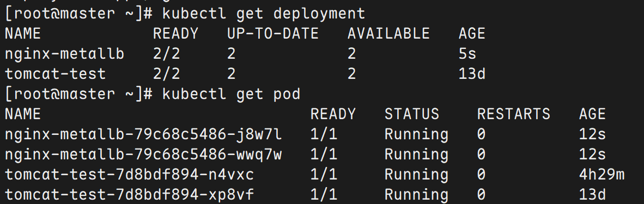Viewport: 644px width, 204px height.
Task: Click the [root@master ~]# prompt before 'get deployment'
Action: pyautogui.click(x=79, y=14)
